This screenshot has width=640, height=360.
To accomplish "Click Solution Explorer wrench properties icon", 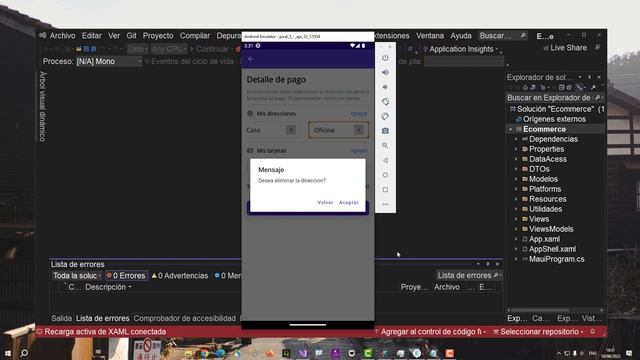I will pos(593,87).
